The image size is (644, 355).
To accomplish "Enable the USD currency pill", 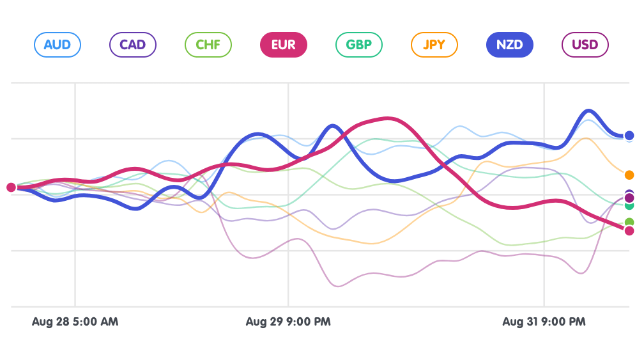I will point(585,45).
